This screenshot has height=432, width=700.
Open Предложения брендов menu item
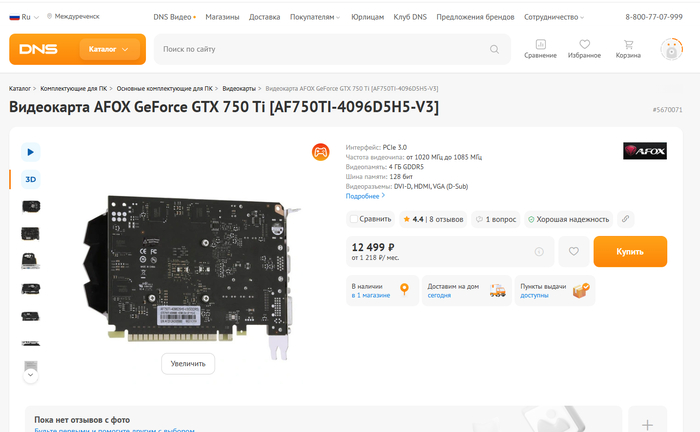(x=475, y=17)
